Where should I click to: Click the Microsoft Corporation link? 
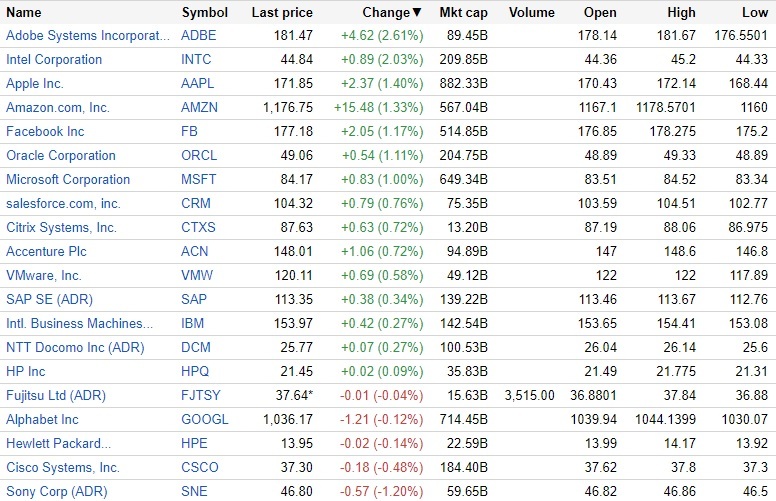68,179
